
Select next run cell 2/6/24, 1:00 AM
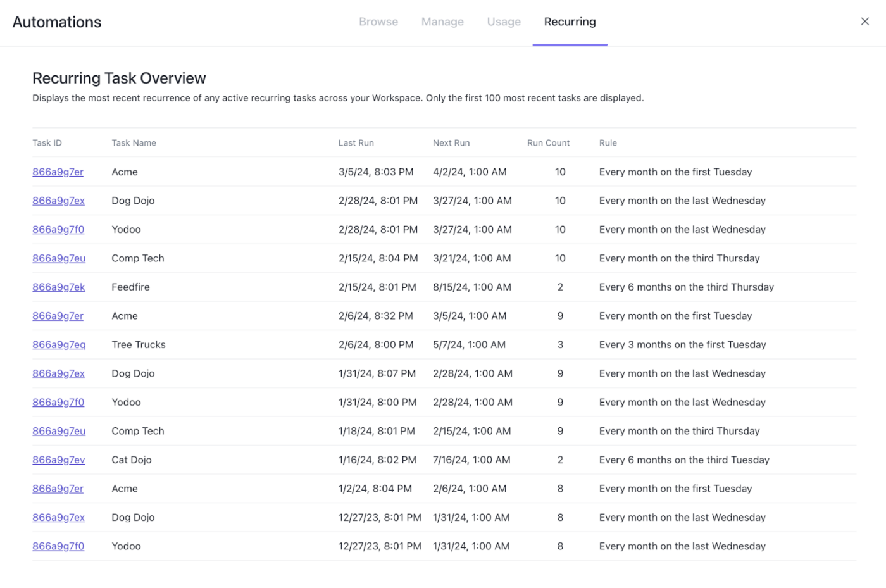(470, 489)
